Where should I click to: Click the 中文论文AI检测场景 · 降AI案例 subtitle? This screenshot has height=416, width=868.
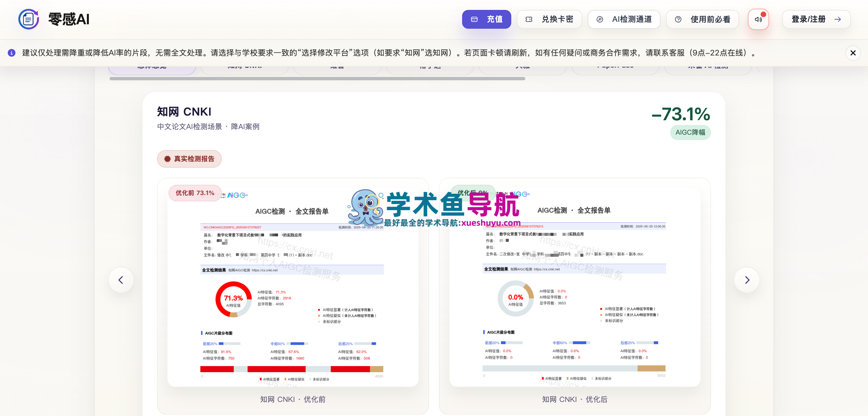(x=208, y=127)
